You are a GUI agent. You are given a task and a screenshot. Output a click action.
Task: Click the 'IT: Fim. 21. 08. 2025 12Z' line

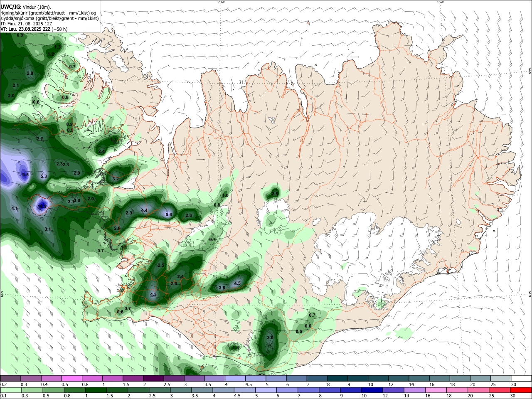pos(26,24)
